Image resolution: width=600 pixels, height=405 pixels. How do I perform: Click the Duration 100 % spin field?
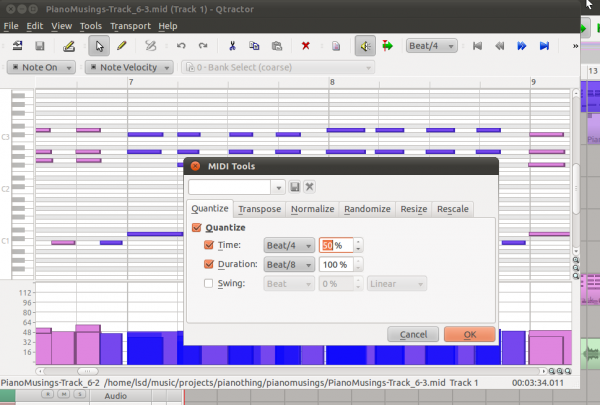coord(336,265)
